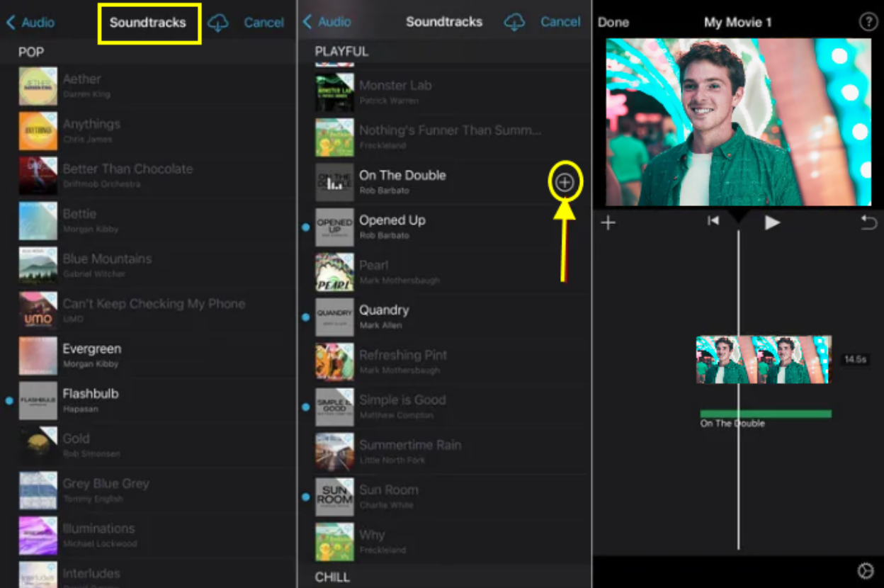Go back to Audio from the POP list

coord(30,23)
